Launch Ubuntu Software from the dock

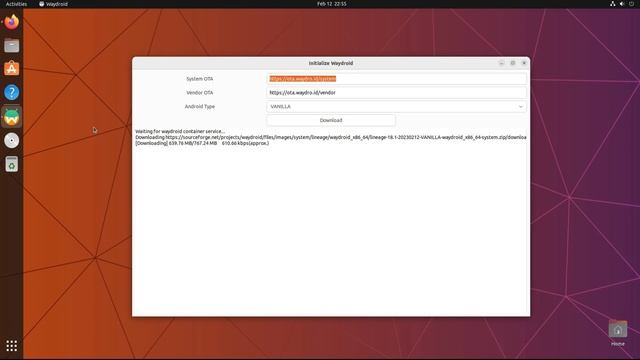11,69
